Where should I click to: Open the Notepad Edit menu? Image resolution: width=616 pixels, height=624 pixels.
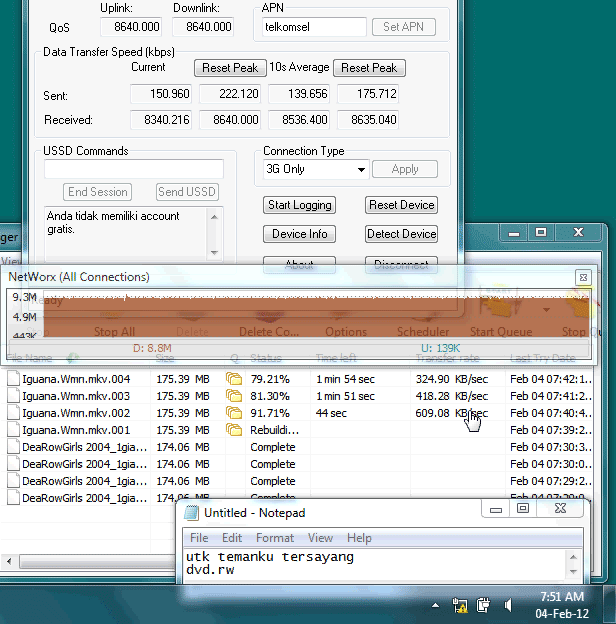pyautogui.click(x=232, y=538)
